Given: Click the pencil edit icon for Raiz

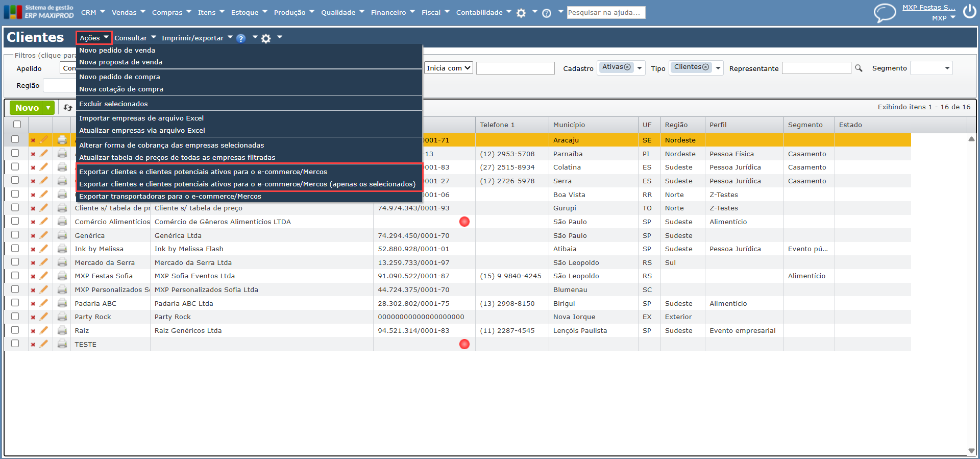Looking at the screenshot, I should (44, 330).
